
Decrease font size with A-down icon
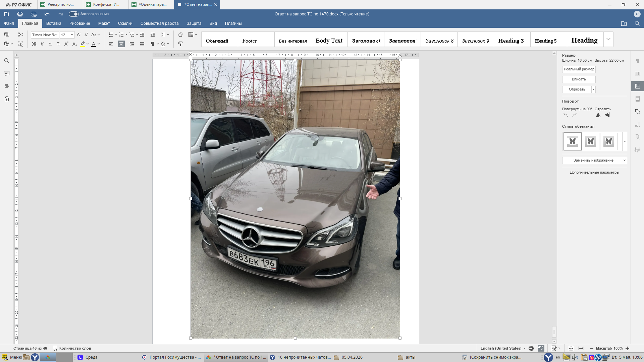[86, 35]
